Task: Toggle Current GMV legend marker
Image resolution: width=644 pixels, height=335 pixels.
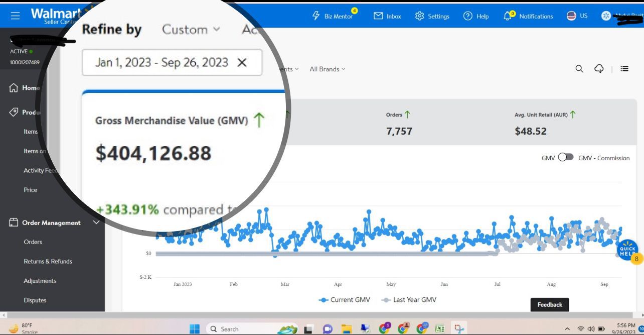Action: (x=324, y=300)
